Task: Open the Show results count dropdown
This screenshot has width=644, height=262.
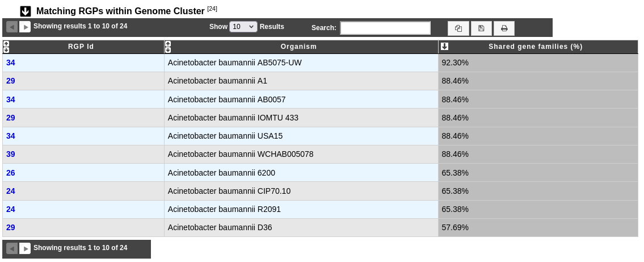Action: 243,27
